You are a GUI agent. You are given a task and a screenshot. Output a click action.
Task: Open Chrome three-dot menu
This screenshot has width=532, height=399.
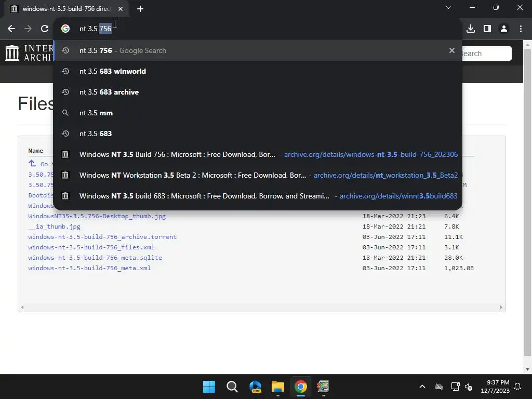[x=521, y=29]
